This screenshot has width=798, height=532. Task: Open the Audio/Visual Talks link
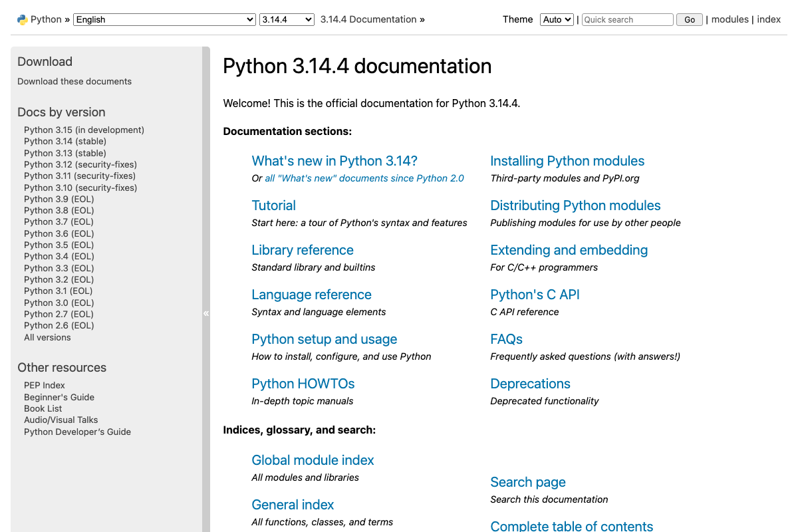(61, 420)
